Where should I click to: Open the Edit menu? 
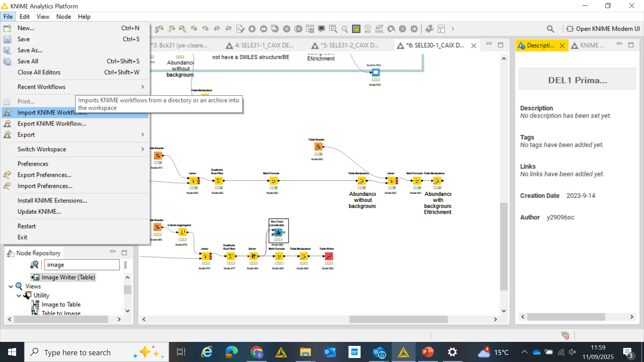(24, 16)
